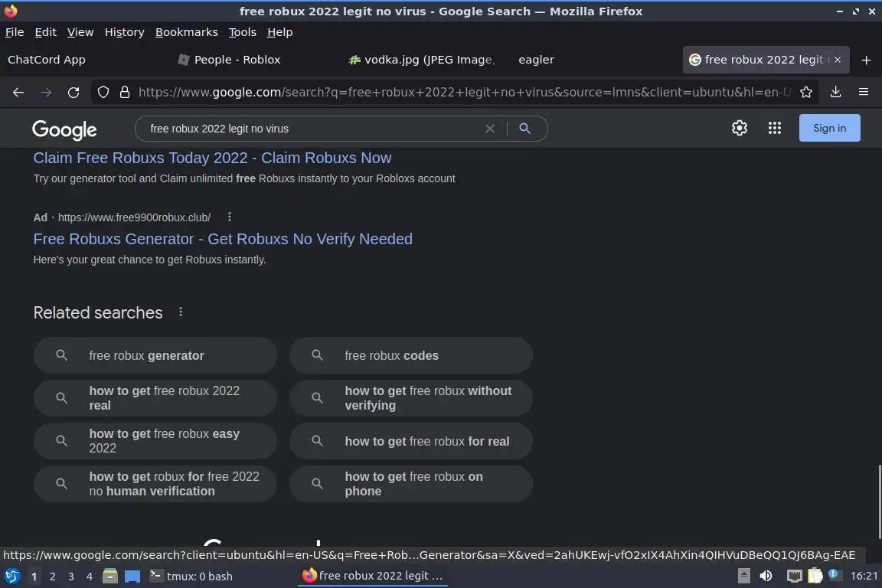The width and height of the screenshot is (882, 588).
Task: Click the display icon in the system tray
Action: (x=794, y=576)
